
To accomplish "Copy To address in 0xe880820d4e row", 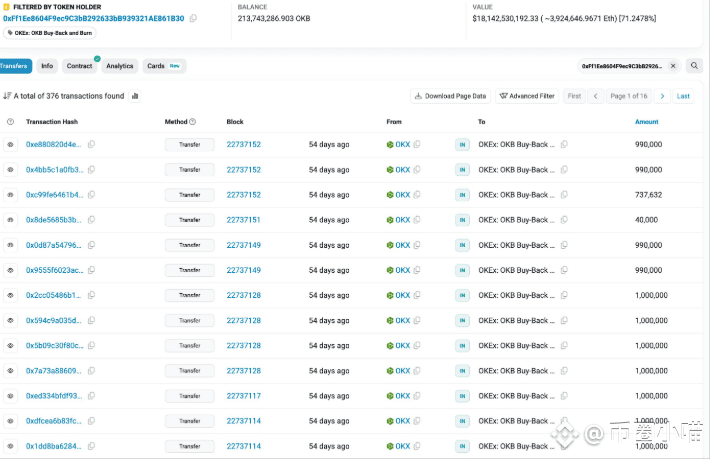I will coord(564,144).
